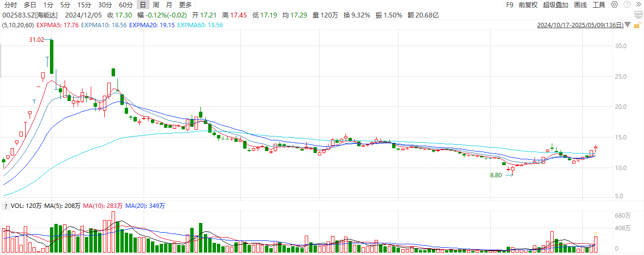
Task: Click the date 2024/12/05 in header
Action: click(x=83, y=15)
